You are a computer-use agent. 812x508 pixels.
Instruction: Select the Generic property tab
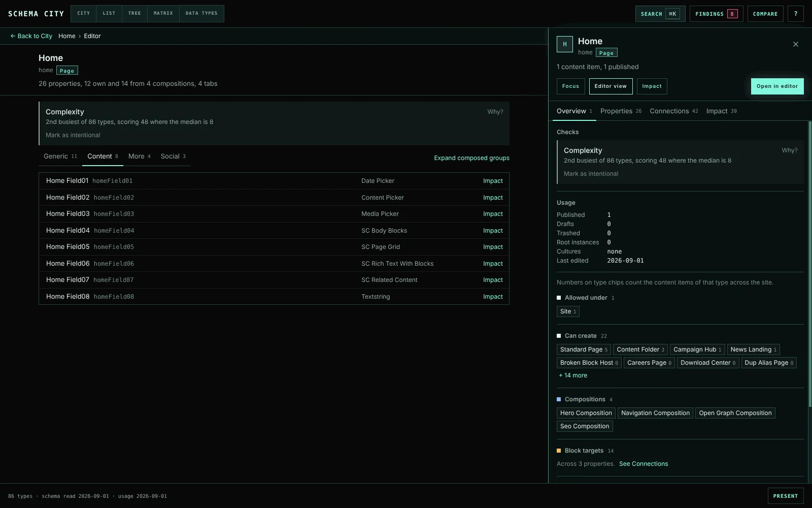tap(60, 156)
